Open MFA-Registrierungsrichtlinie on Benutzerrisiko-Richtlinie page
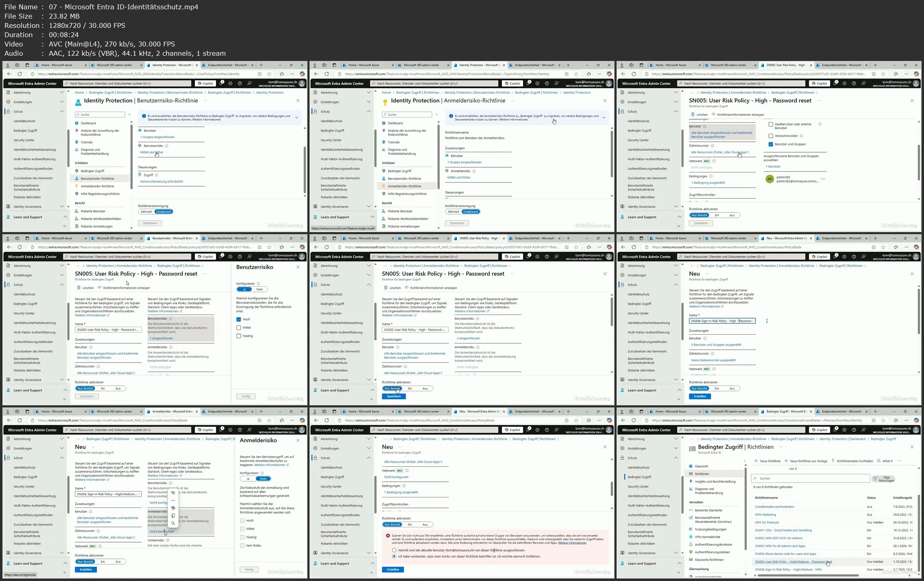924x581 pixels. [x=100, y=194]
